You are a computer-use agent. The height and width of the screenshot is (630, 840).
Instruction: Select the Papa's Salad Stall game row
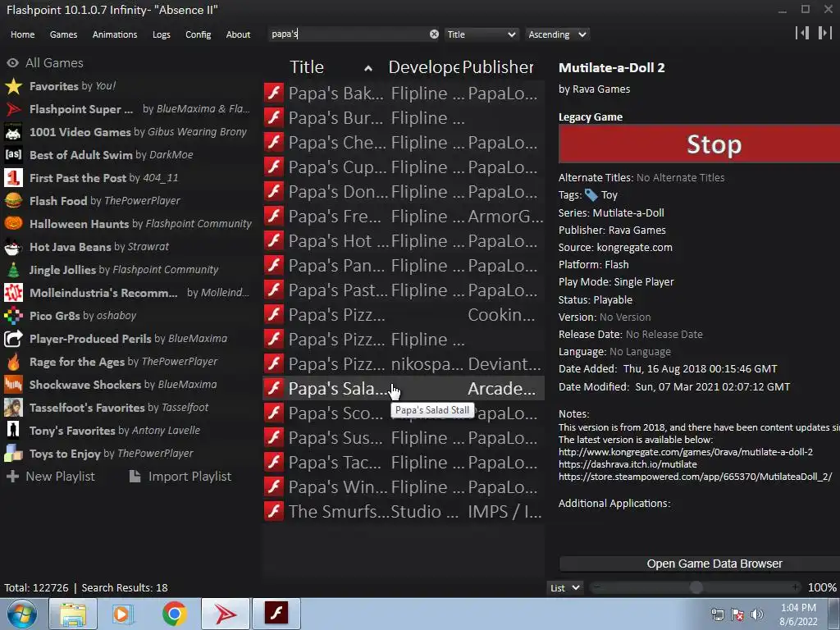pyautogui.click(x=404, y=388)
